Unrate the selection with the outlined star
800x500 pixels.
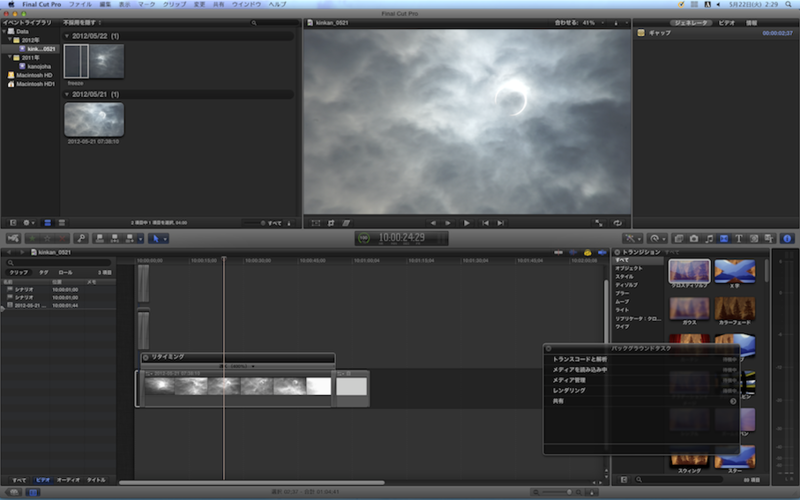click(x=47, y=238)
